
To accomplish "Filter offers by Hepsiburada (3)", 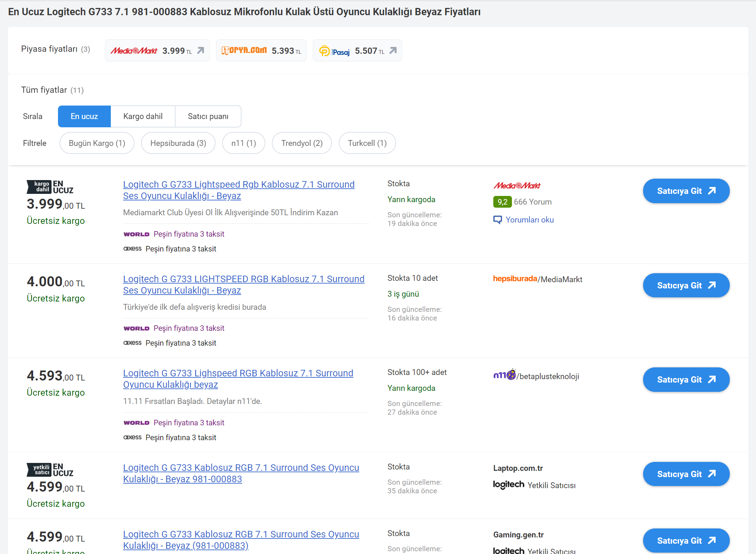I will point(178,143).
